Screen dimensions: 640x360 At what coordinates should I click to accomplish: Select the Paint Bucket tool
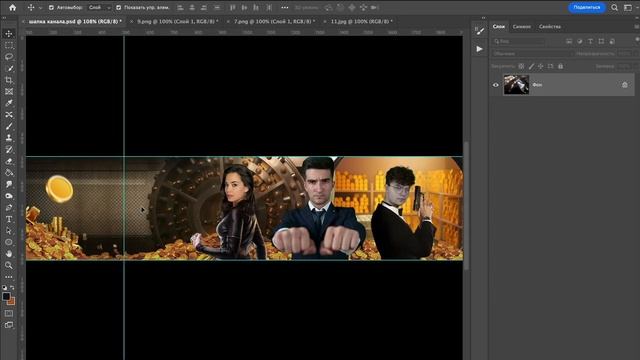coord(9,173)
